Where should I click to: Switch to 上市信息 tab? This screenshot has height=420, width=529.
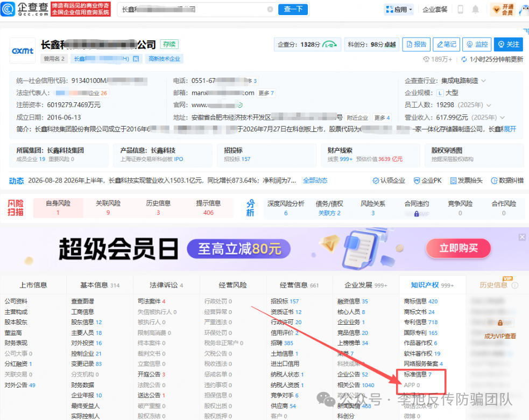tap(33, 285)
